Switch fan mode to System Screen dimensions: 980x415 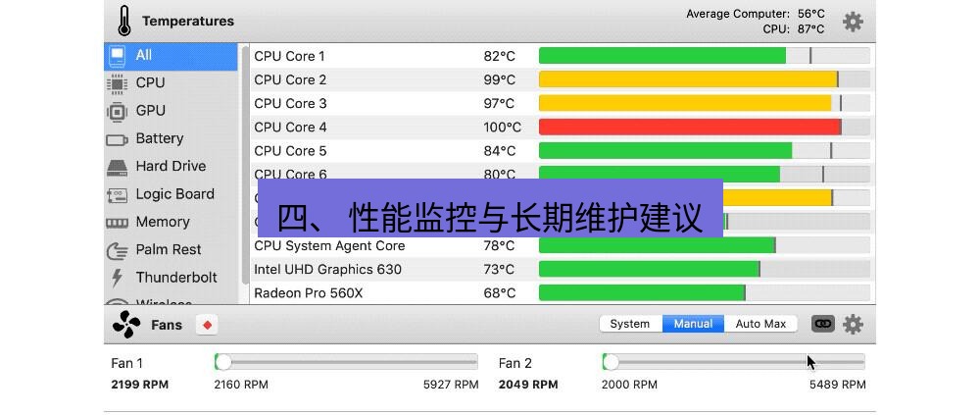pyautogui.click(x=630, y=324)
